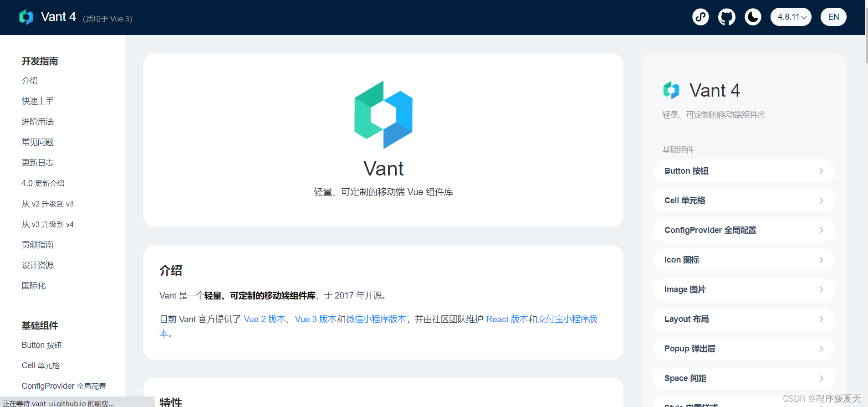Click chevron arrow on Icon 图标 row
868x407 pixels.
(x=821, y=260)
